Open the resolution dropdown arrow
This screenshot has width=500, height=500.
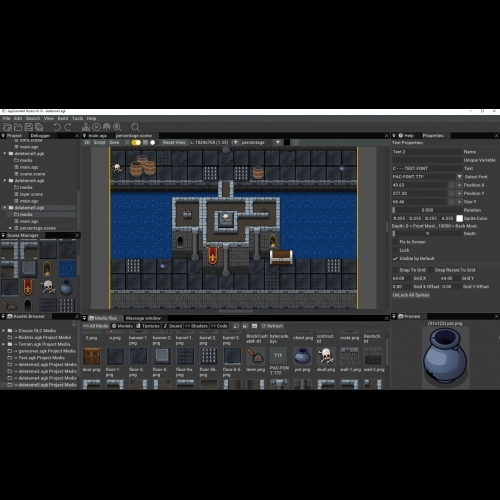tap(235, 142)
